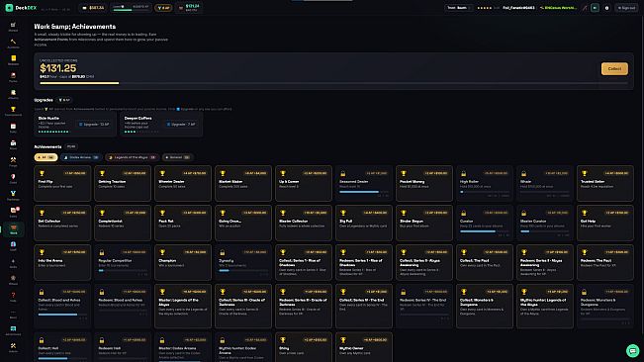Open the Big Pull achievement card
The image size is (644, 362).
(x=364, y=223)
